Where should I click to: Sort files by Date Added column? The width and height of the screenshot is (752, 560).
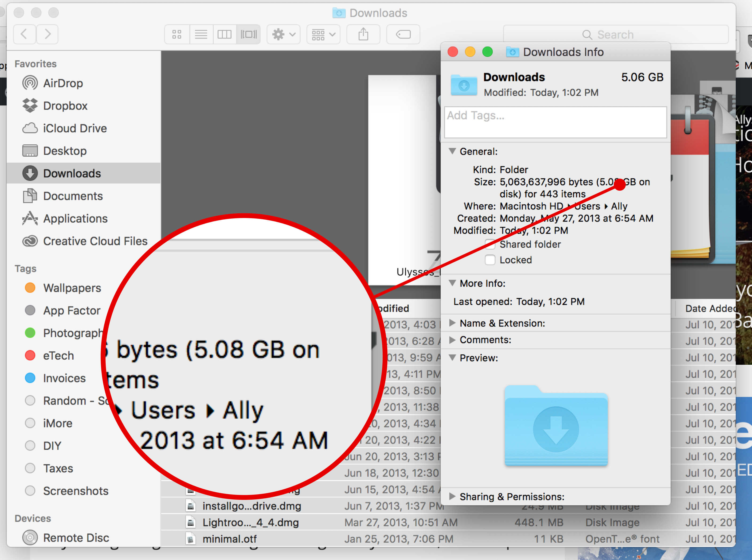point(710,308)
